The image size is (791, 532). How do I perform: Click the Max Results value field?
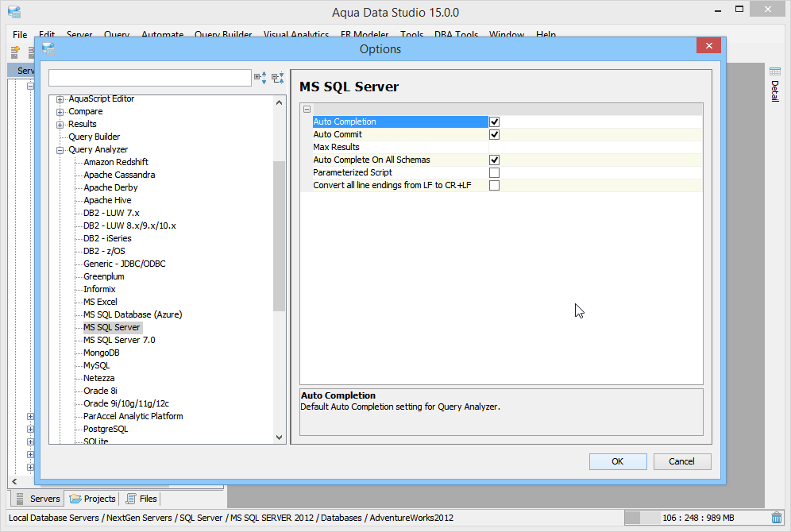click(x=596, y=147)
